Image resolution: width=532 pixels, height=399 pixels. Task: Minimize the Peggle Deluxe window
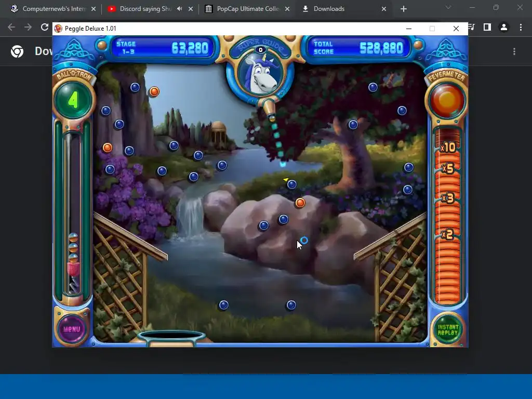click(x=409, y=29)
